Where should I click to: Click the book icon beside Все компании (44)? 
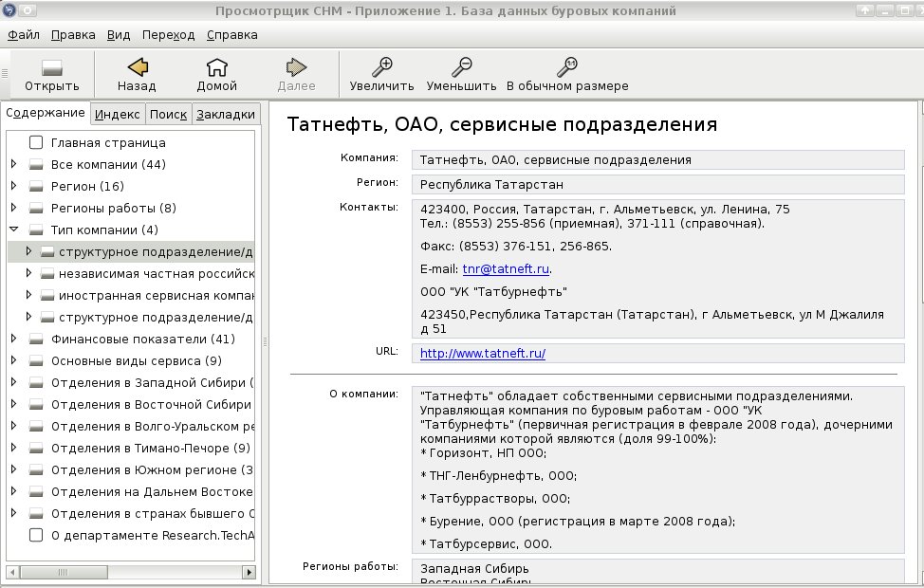point(36,164)
